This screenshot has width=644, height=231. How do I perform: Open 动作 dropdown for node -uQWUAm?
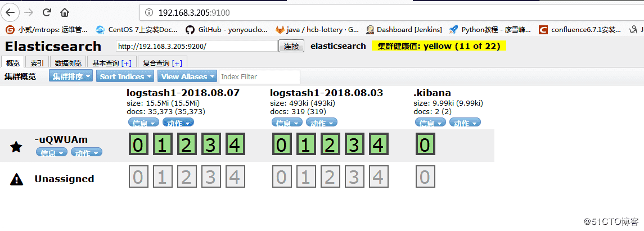coord(87,152)
